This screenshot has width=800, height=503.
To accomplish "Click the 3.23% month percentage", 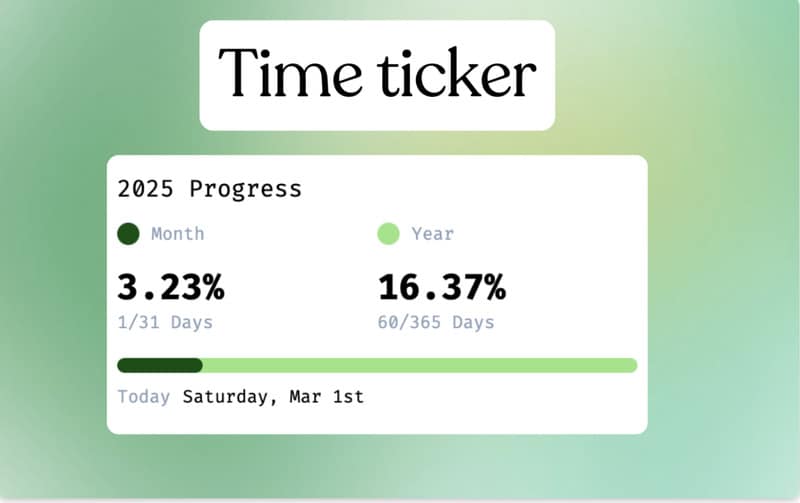I will click(x=171, y=287).
